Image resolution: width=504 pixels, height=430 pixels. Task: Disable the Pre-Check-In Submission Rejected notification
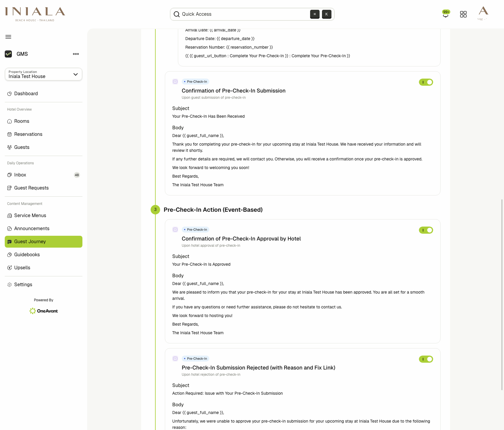pos(426,359)
